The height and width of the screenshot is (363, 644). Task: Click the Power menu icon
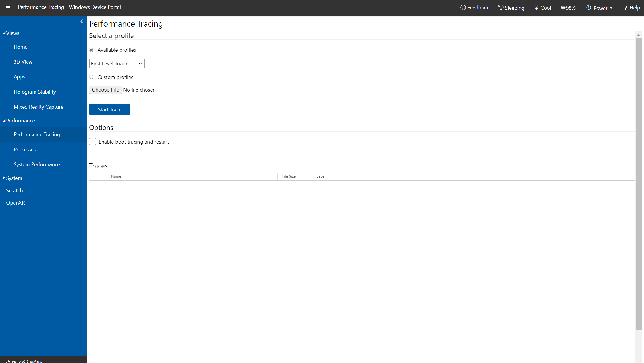(589, 7)
